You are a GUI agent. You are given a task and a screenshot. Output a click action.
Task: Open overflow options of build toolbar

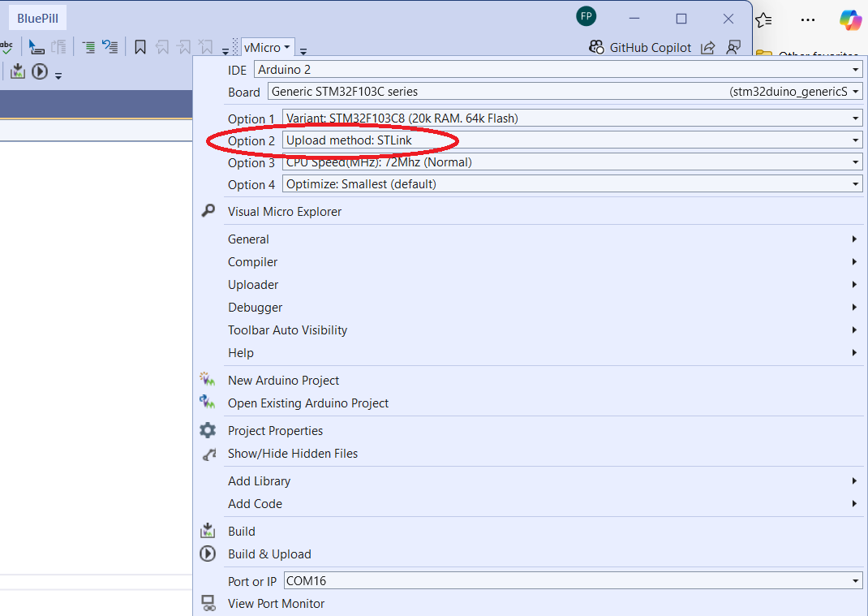58,75
